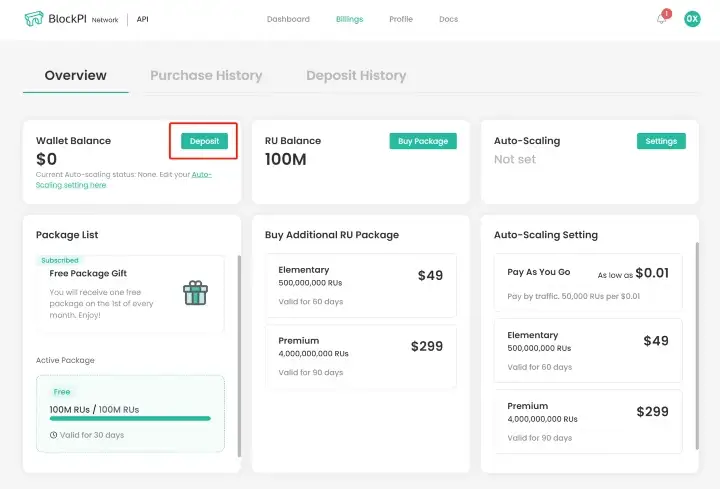720x489 pixels.
Task: Choose Elementary $49 in Buy Additional RU Package
Action: [x=361, y=285]
